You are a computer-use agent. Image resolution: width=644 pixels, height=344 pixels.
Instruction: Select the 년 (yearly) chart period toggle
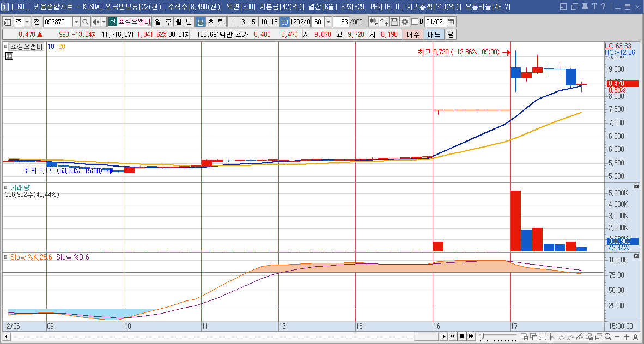(189, 22)
